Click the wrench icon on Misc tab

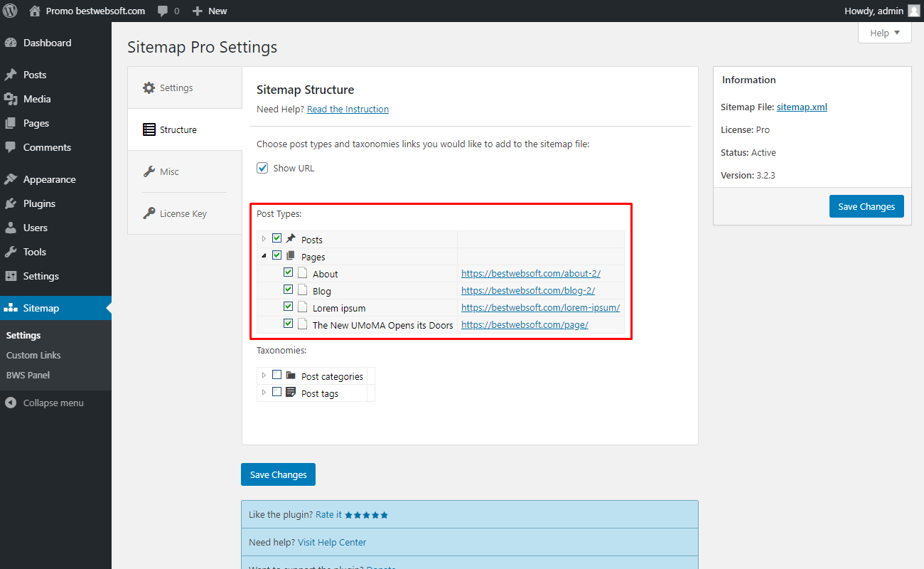click(149, 171)
